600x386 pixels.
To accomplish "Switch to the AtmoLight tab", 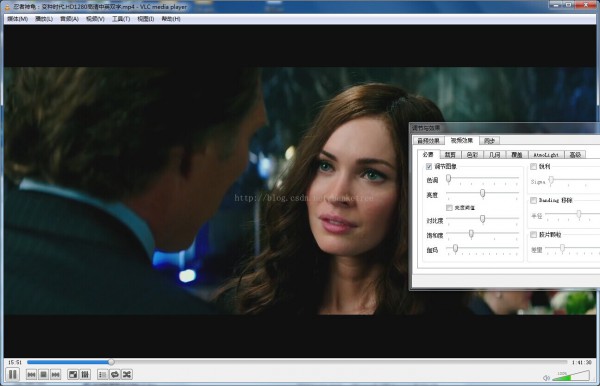I will 546,155.
